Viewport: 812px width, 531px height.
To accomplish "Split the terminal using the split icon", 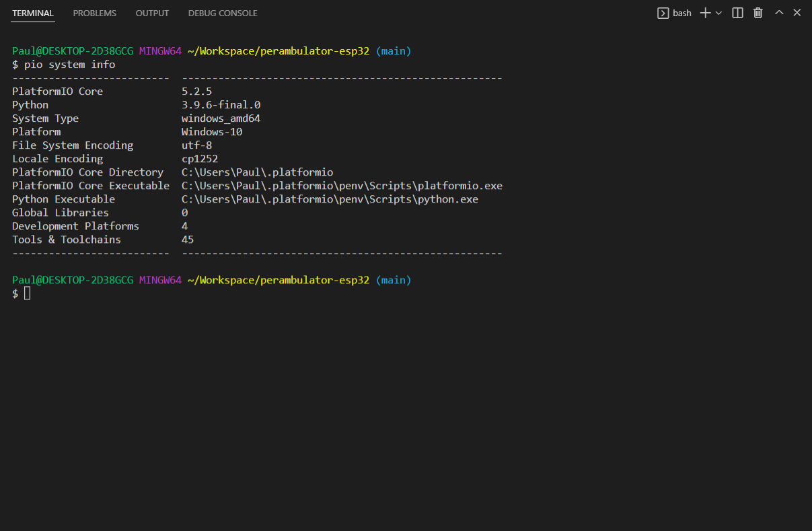I will 737,12.
